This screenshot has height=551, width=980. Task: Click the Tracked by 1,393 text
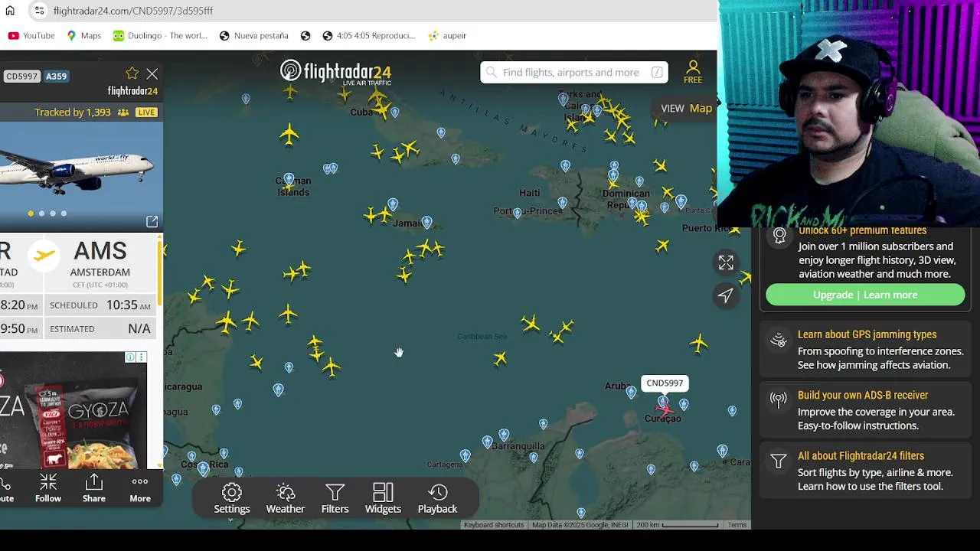pos(73,112)
